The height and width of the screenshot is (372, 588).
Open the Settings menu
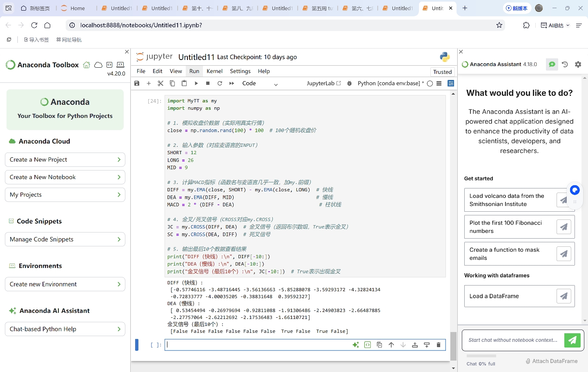click(x=240, y=71)
